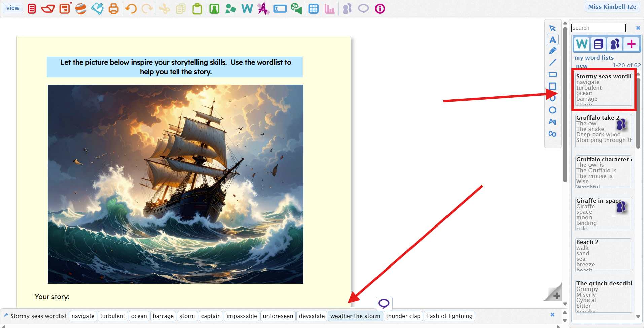Insert a chart with pink bar icon
This screenshot has width=644, height=328.
click(330, 9)
